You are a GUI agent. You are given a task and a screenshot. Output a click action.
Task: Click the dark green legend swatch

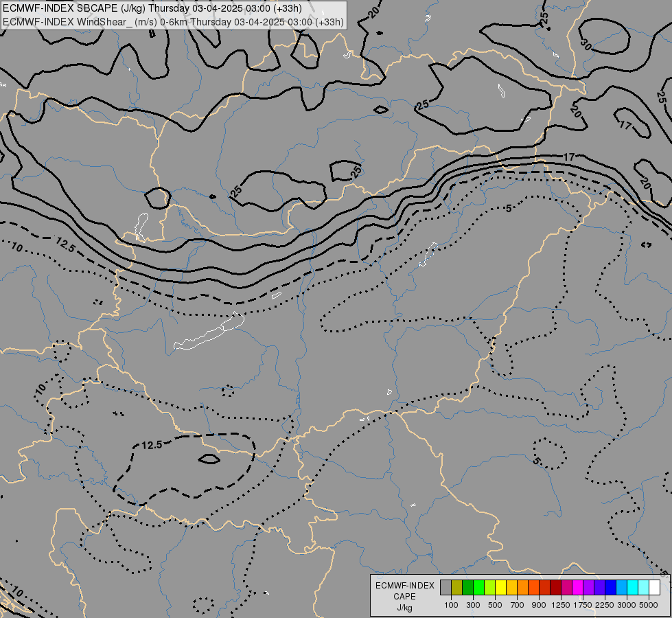tap(467, 587)
